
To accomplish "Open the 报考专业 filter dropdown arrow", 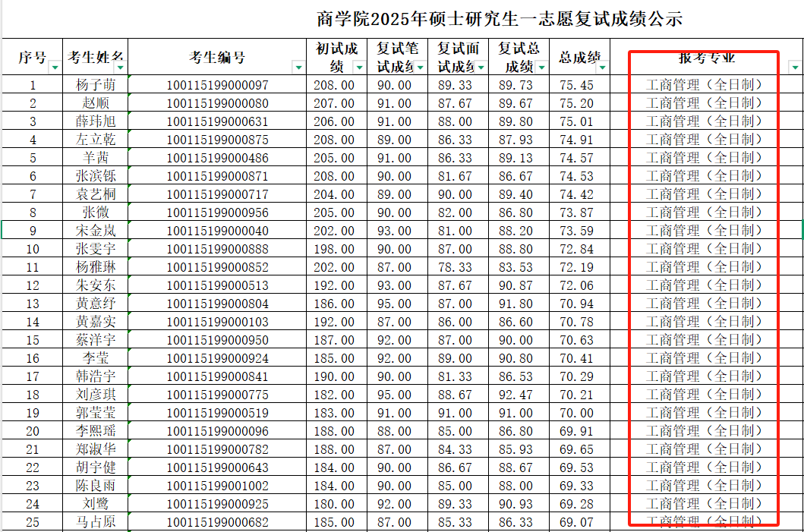I will point(795,67).
